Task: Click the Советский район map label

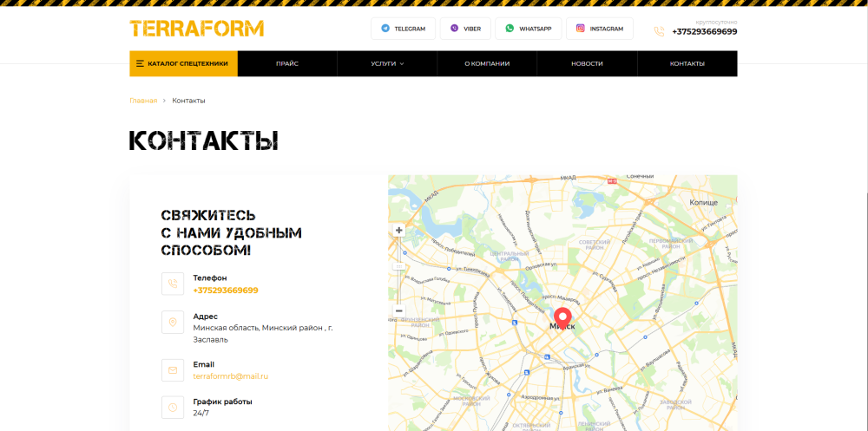Action: pyautogui.click(x=595, y=245)
